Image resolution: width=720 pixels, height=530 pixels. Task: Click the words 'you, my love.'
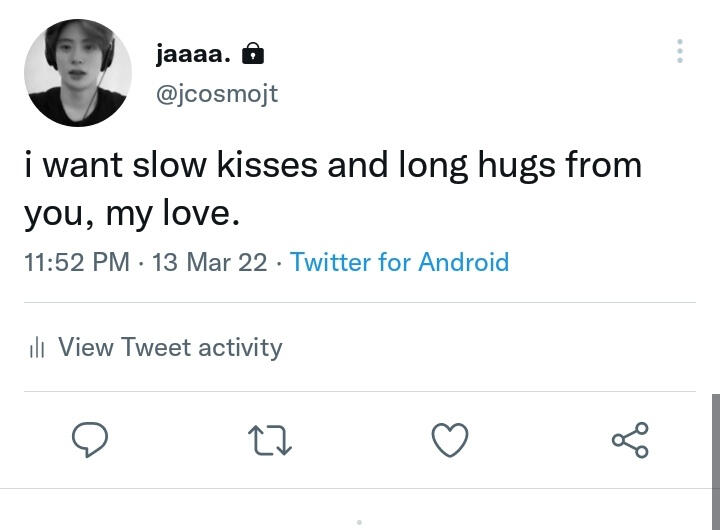click(133, 212)
